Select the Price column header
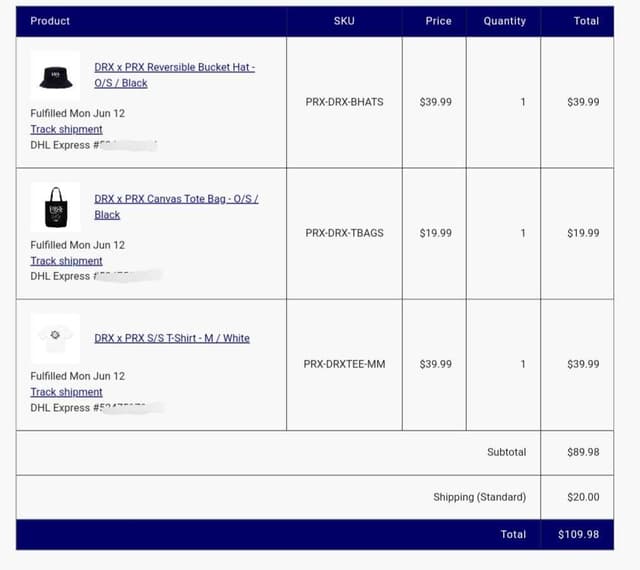The image size is (640, 570). 438,21
